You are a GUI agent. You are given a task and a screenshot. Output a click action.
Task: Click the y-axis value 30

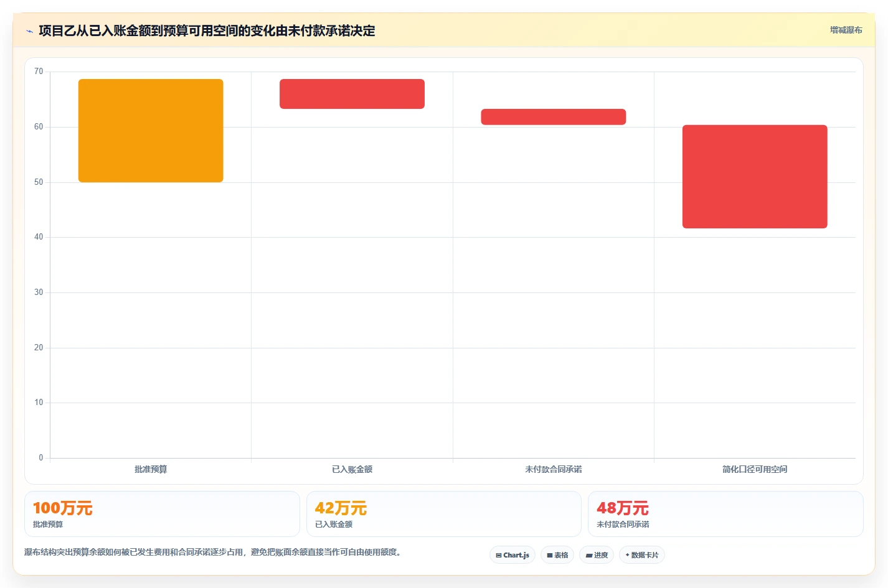pyautogui.click(x=39, y=292)
